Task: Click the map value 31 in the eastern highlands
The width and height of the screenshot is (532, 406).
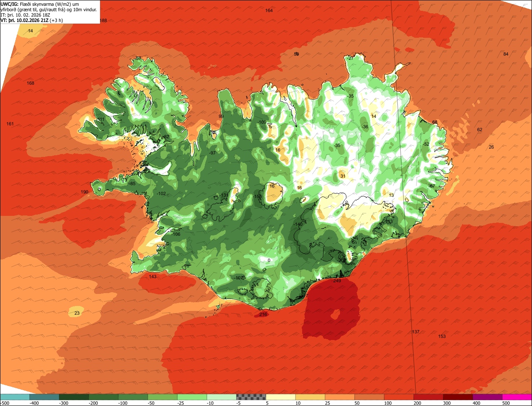Action: (343, 176)
